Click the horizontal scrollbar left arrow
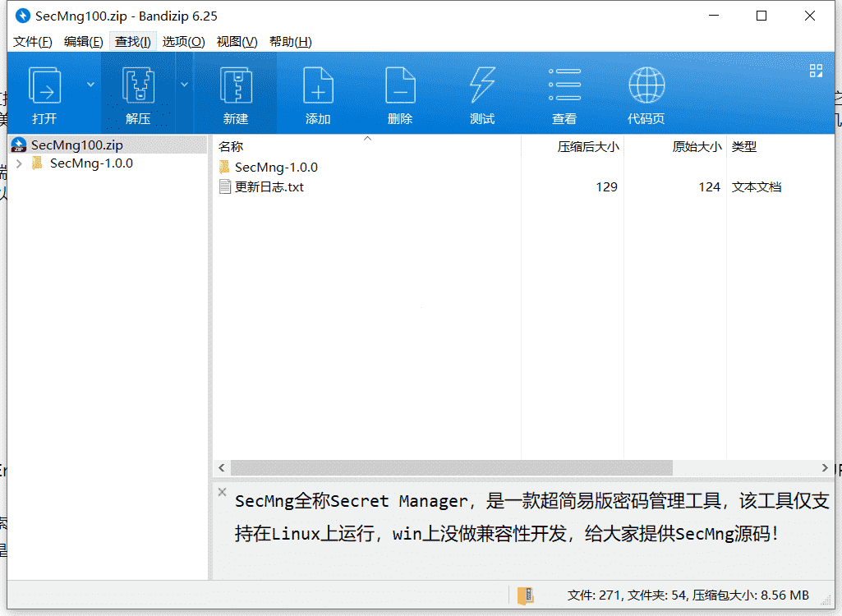The image size is (842, 616). 222,468
